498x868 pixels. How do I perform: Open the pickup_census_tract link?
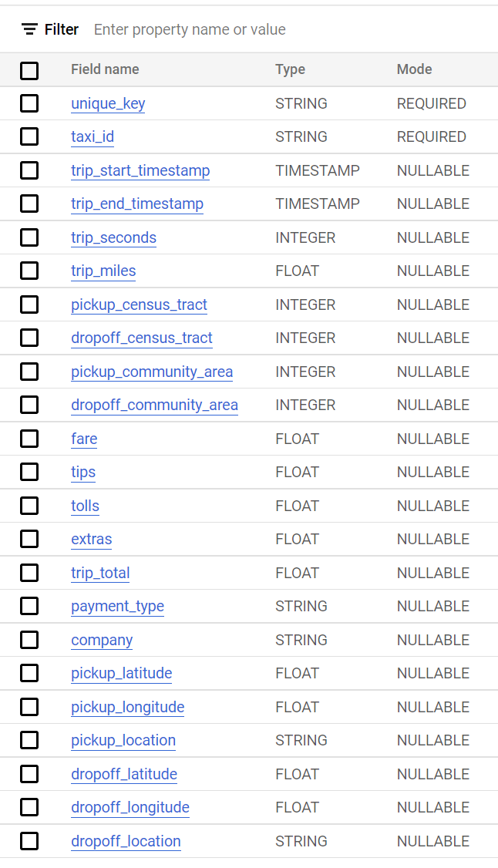click(x=139, y=304)
